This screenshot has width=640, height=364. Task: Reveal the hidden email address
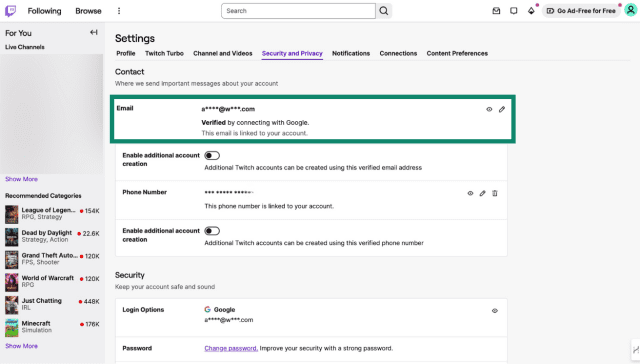coord(489,109)
